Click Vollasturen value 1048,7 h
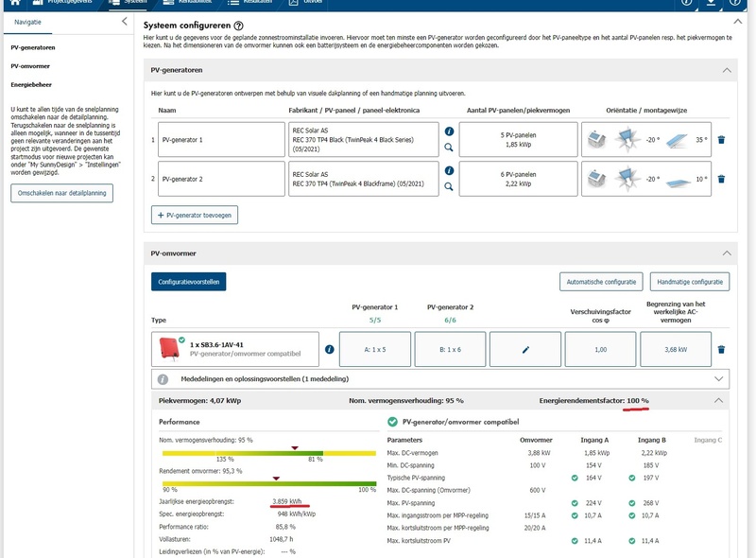Image resolution: width=756 pixels, height=558 pixels. 282,539
